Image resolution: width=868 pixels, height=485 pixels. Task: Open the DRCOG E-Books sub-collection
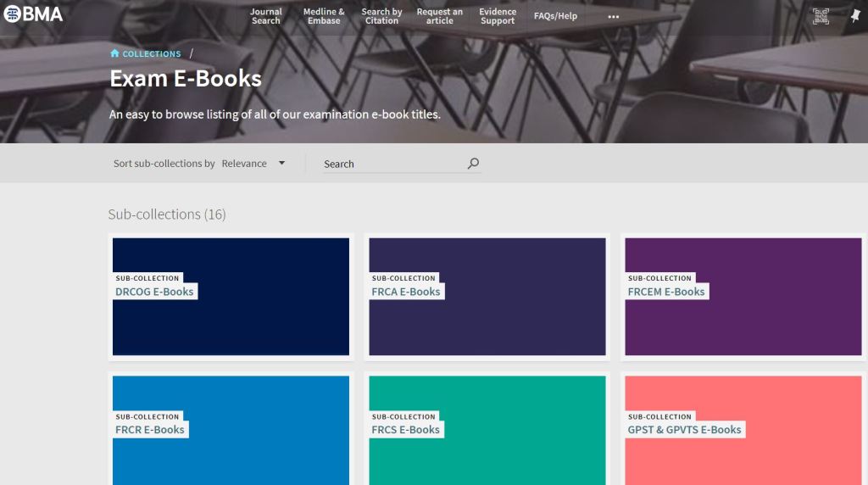coord(154,292)
